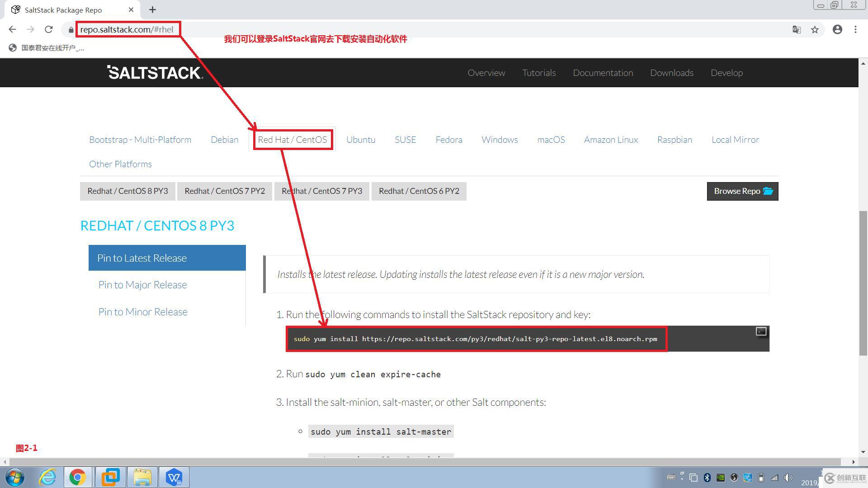
Task: Close the SaltStack Package Repo tab
Action: tap(131, 9)
